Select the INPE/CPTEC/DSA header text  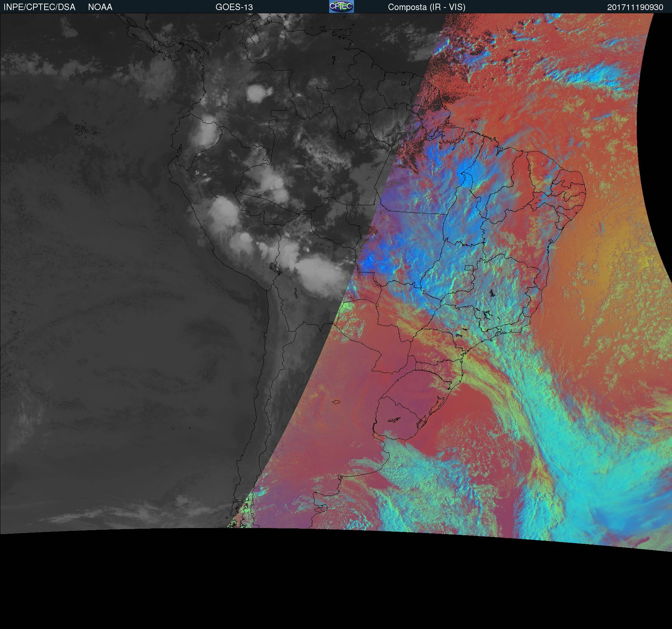pos(40,7)
